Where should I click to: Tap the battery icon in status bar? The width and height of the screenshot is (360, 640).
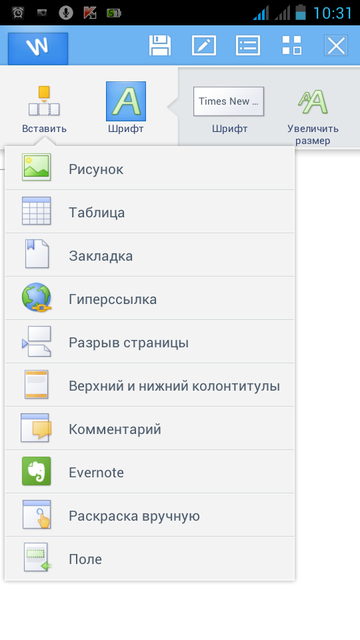(300, 12)
